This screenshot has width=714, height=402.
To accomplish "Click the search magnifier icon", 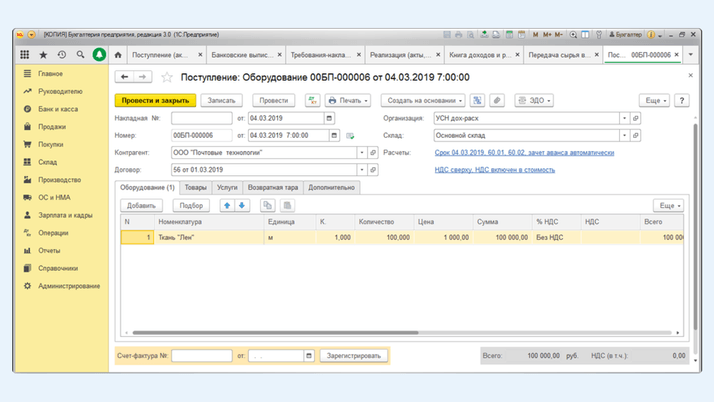I will point(81,55).
